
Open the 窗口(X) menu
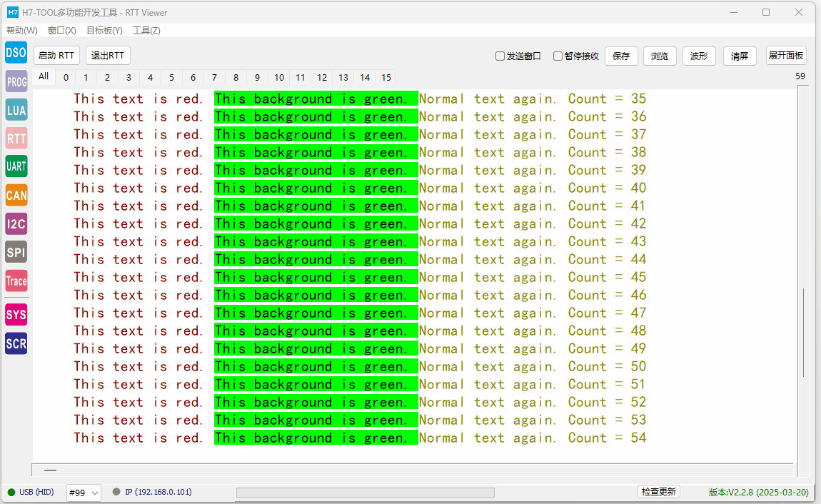pyautogui.click(x=62, y=31)
